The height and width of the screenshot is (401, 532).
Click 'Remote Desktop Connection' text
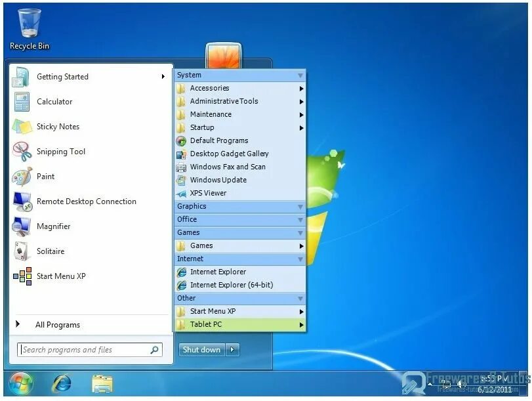coord(87,201)
